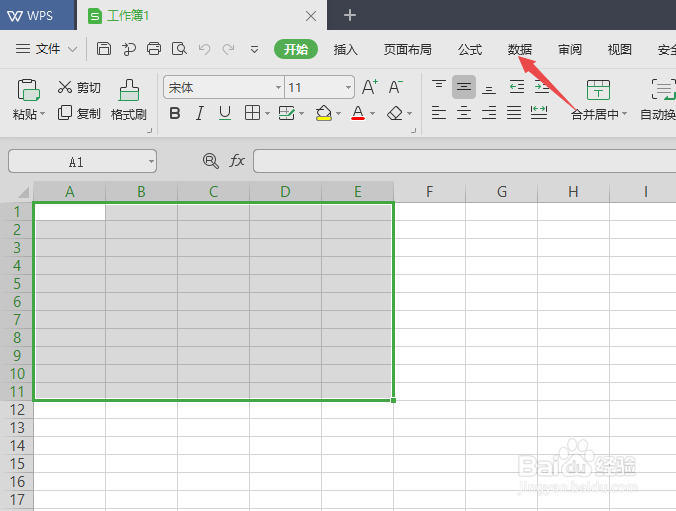Expand the font color dropdown arrow
Screen dimensions: 676x511
[372, 114]
